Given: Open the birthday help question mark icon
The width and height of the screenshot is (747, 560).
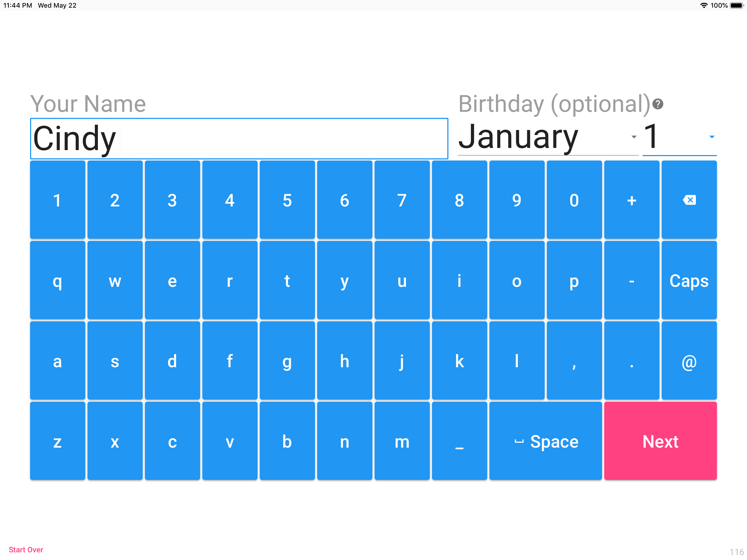Looking at the screenshot, I should pyautogui.click(x=658, y=104).
